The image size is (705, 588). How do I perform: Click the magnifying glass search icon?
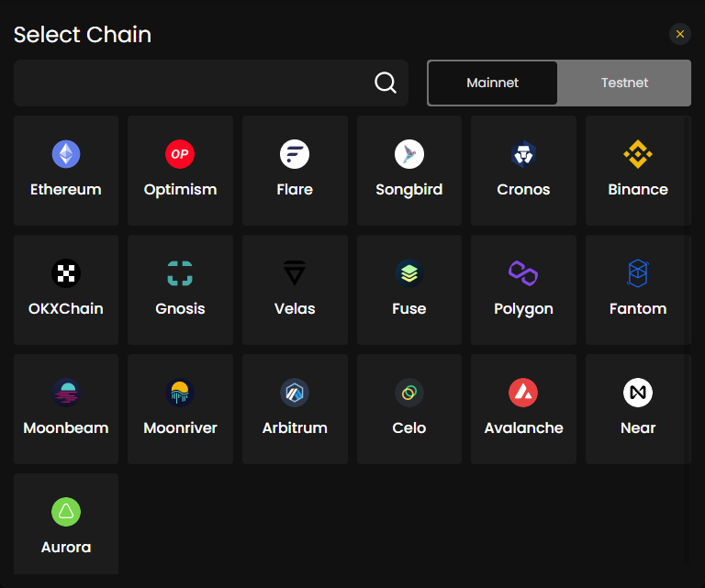386,83
